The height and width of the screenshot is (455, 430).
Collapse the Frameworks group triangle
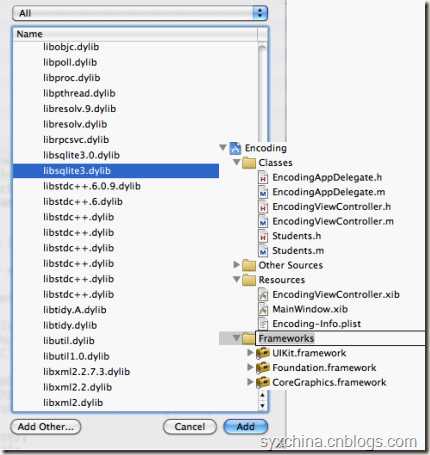coord(237,338)
